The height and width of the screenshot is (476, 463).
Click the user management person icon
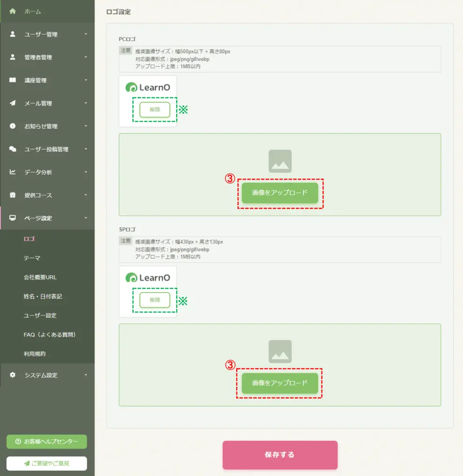point(13,34)
